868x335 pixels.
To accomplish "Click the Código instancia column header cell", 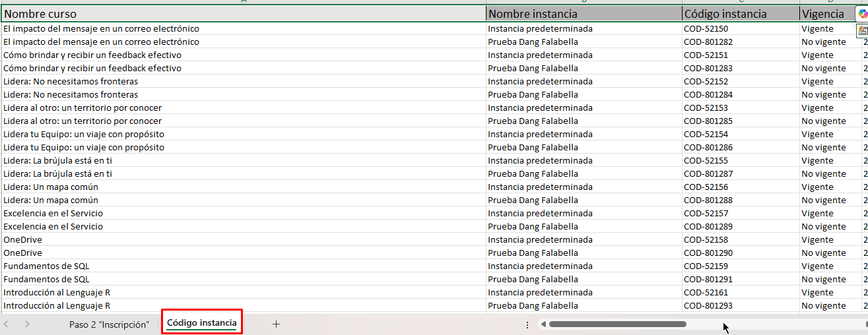I will coord(740,14).
